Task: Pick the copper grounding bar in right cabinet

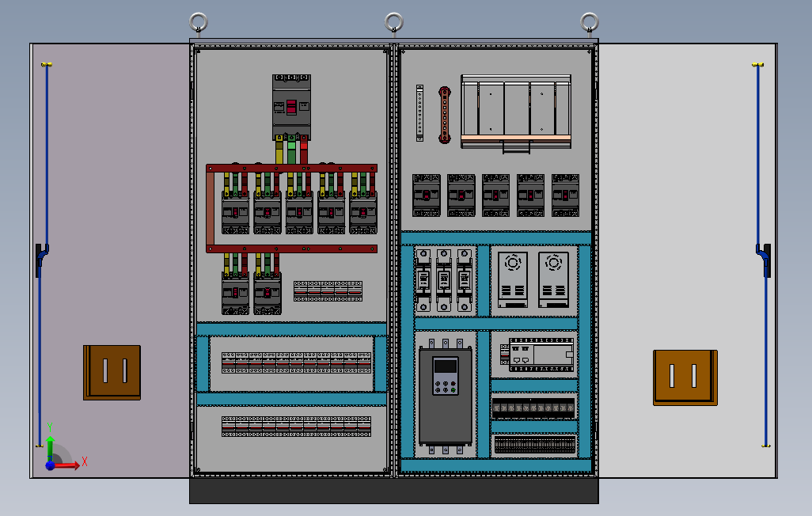Action: click(444, 115)
